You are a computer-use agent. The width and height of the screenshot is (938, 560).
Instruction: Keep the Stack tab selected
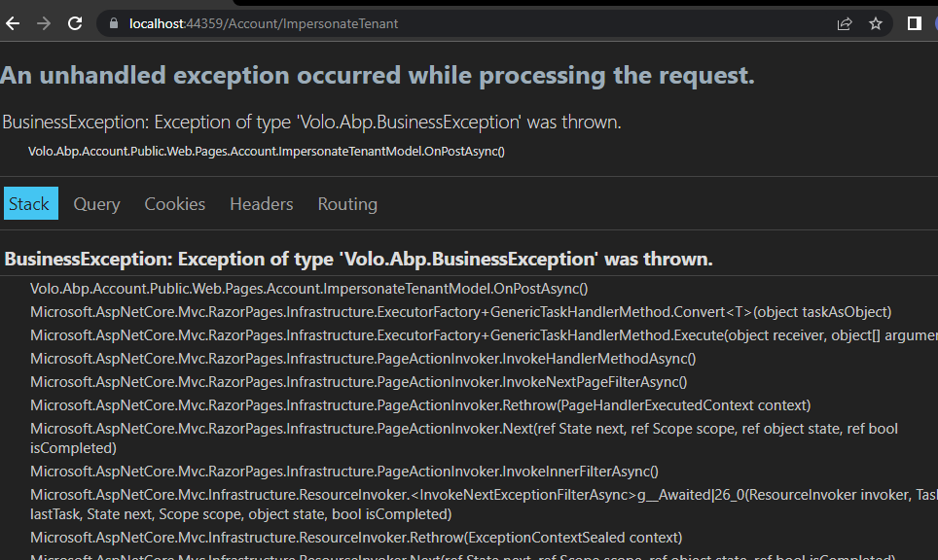tap(30, 203)
